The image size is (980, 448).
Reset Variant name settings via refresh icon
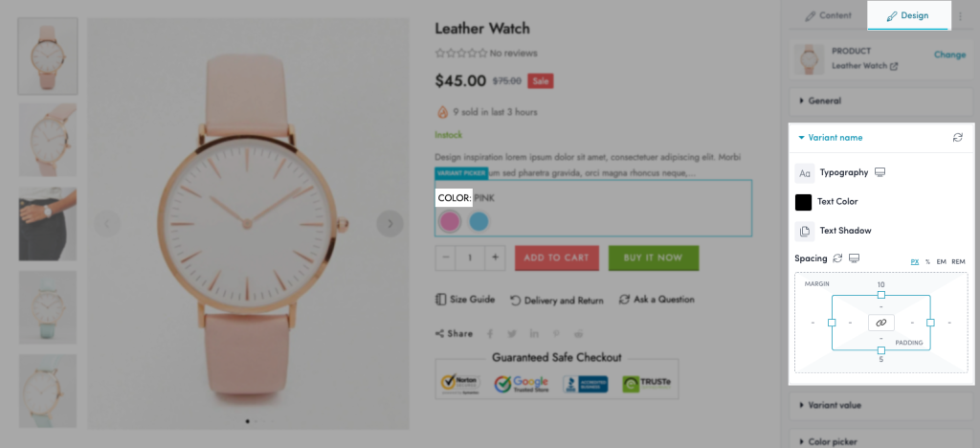(957, 138)
